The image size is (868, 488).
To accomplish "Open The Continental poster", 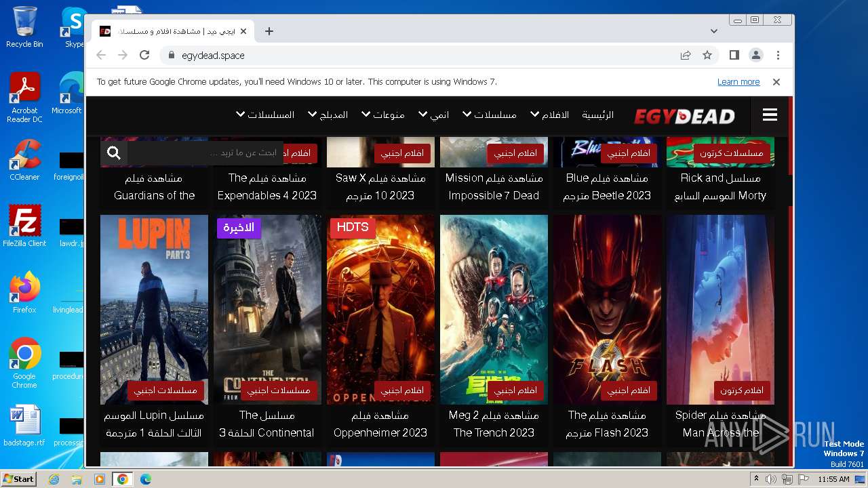I will [x=267, y=310].
